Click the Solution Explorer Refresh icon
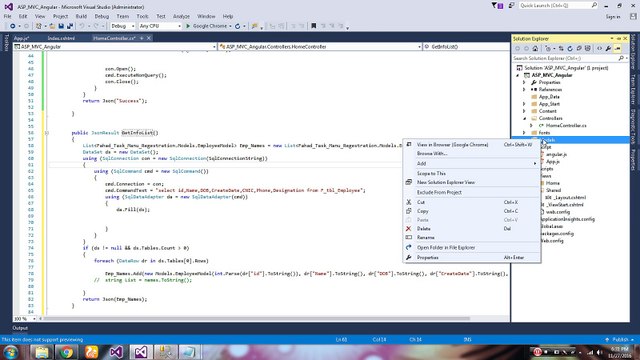Viewport: 640px width, 360px height. point(570,49)
